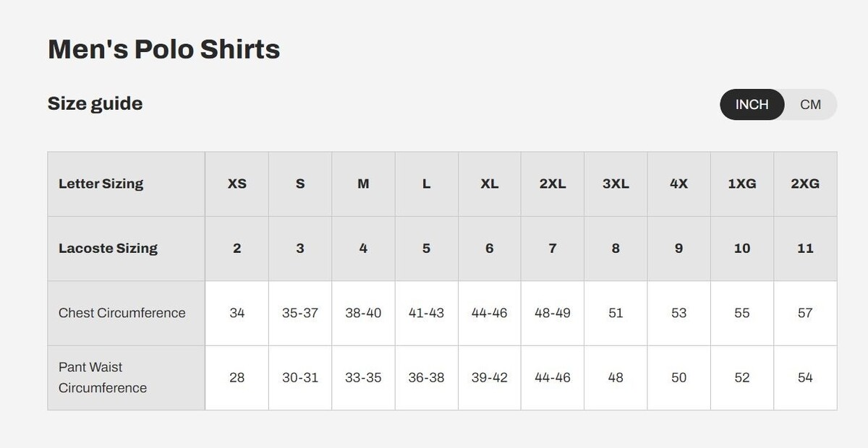868x448 pixels.
Task: Click waist value 30-31 for S
Action: click(x=300, y=377)
